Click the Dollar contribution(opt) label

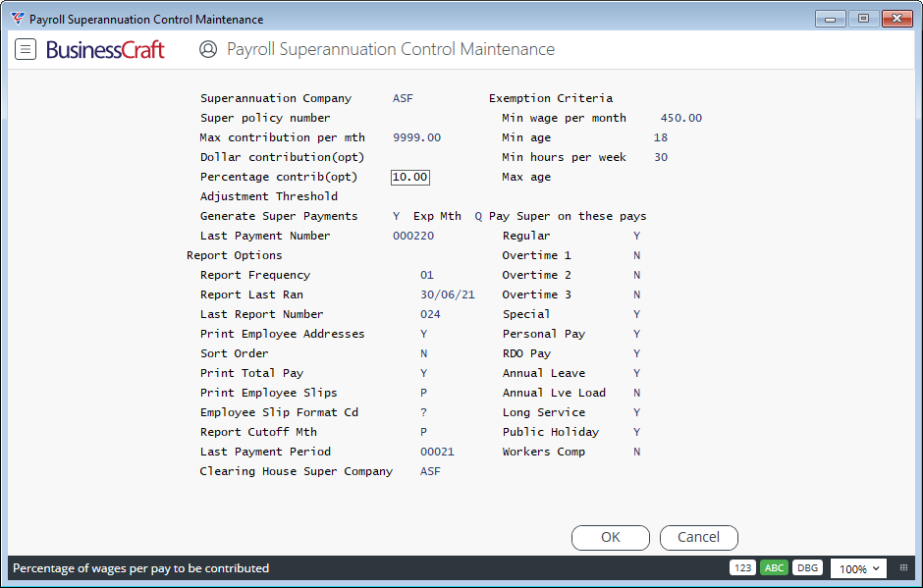[282, 157]
